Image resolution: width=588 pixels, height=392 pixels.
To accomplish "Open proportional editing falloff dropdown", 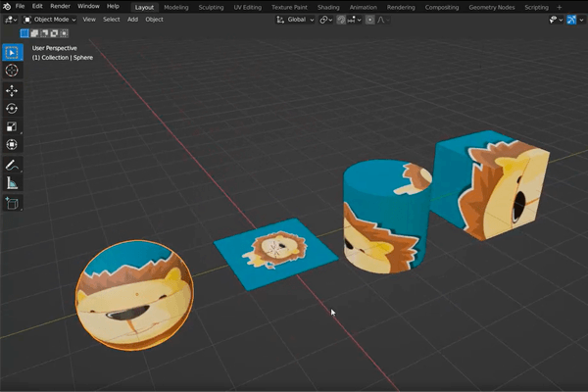I will click(x=383, y=20).
